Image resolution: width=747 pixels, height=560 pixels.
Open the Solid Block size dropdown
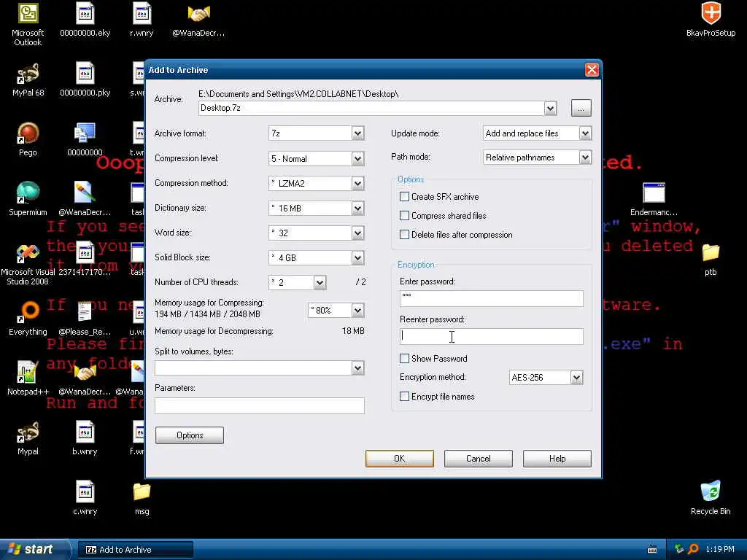[x=357, y=257]
